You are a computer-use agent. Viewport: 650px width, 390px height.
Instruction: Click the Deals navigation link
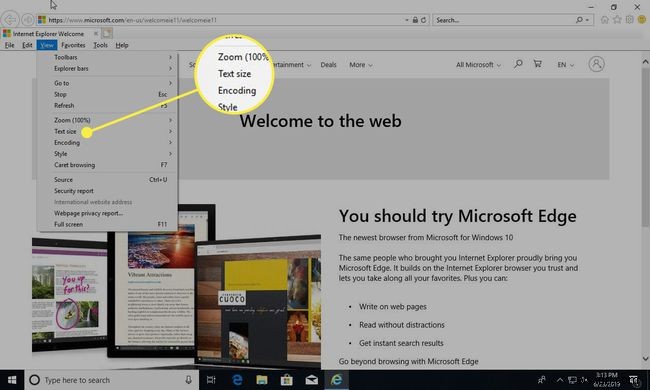click(x=328, y=65)
